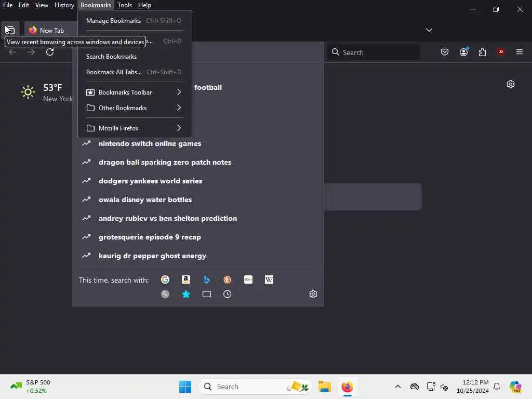Click the OneDrive cloud tray icon
The image size is (532, 399).
414,387
